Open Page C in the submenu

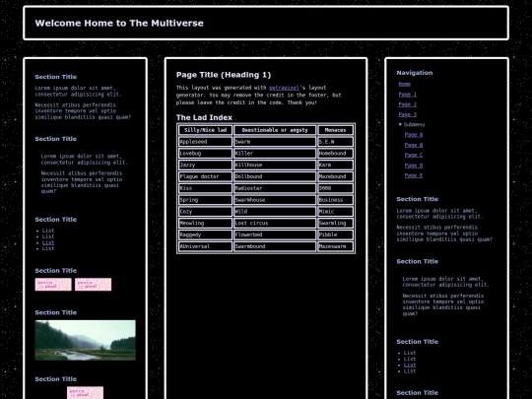(414, 155)
